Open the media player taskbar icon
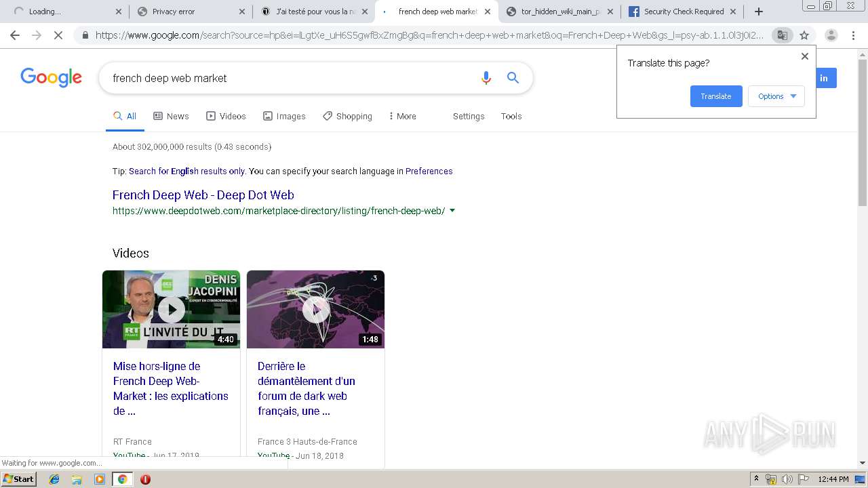This screenshot has height=488, width=868. 100,479
